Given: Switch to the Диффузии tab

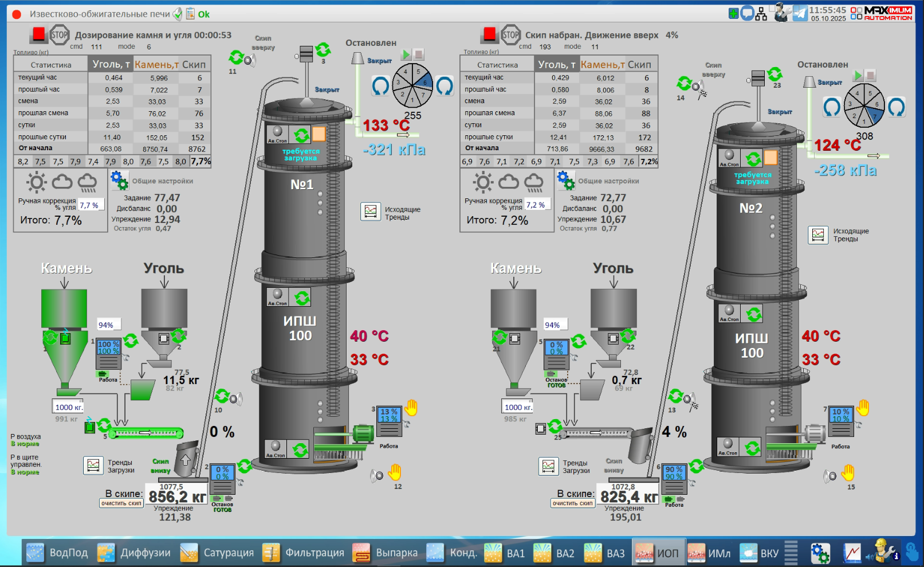Looking at the screenshot, I should pyautogui.click(x=135, y=553).
